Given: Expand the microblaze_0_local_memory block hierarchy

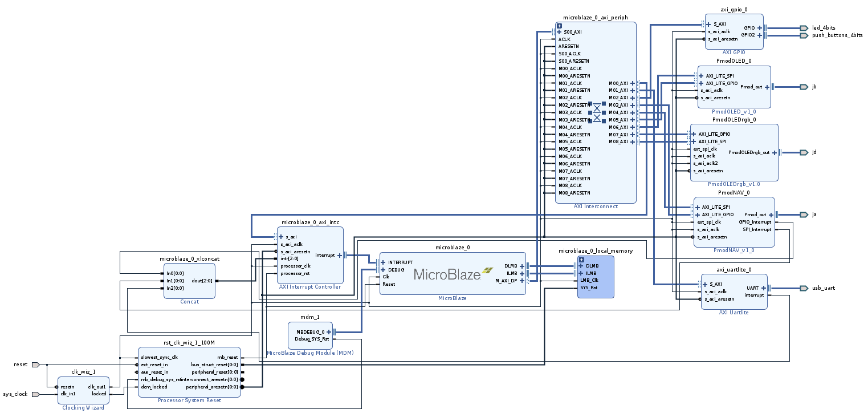Looking at the screenshot, I should pos(581,260).
